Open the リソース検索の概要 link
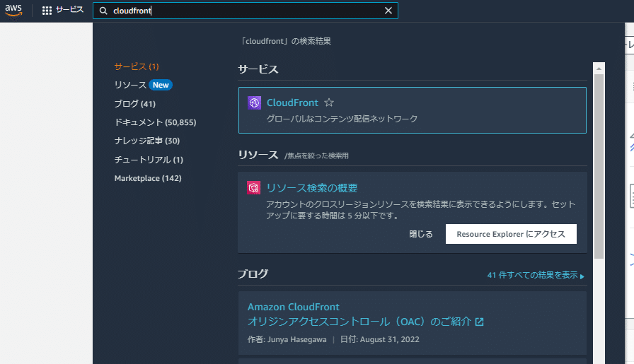Image resolution: width=634 pixels, height=364 pixels. click(312, 188)
